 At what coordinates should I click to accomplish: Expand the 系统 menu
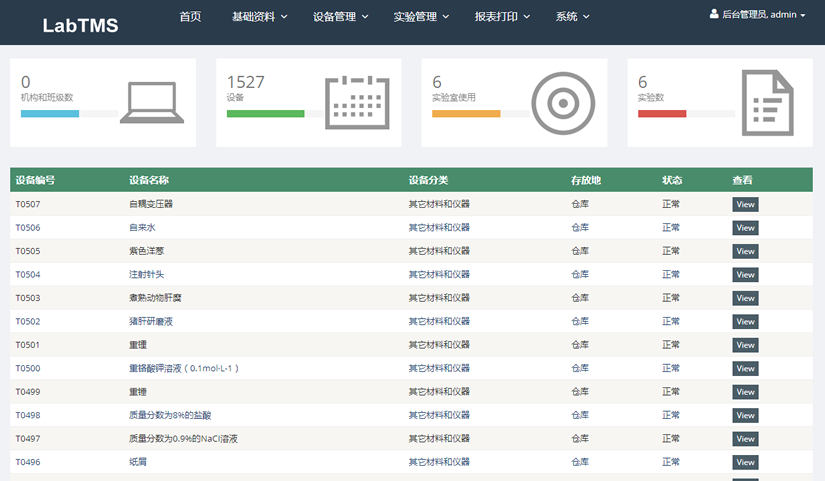(x=572, y=17)
